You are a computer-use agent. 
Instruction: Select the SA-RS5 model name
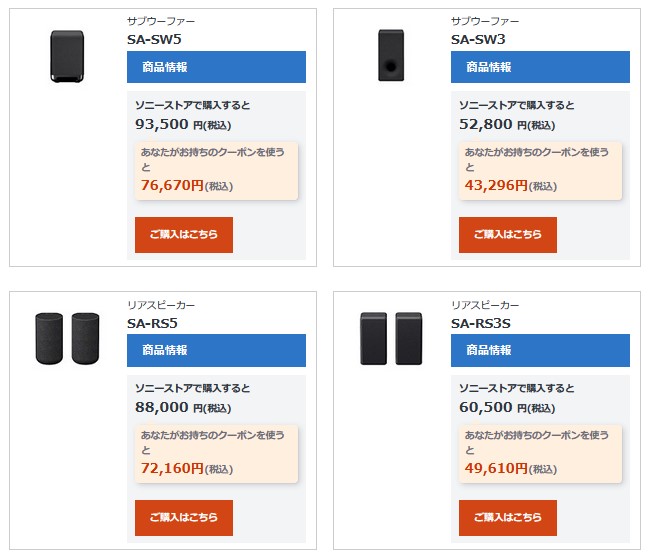point(152,323)
